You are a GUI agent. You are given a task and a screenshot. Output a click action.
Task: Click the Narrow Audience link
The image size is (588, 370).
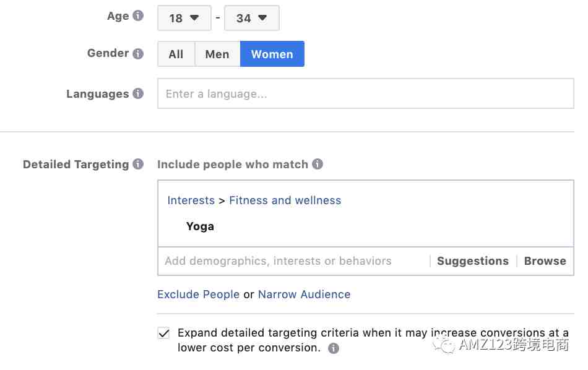[x=304, y=295]
